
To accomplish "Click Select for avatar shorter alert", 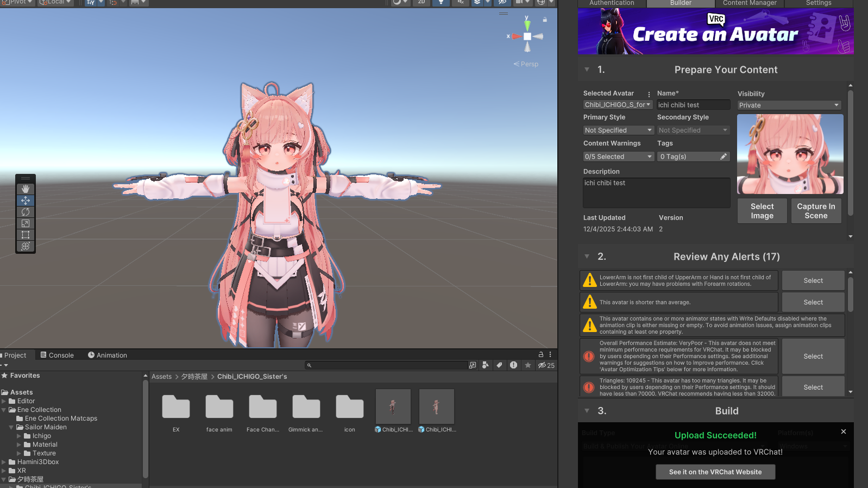I will tap(813, 302).
